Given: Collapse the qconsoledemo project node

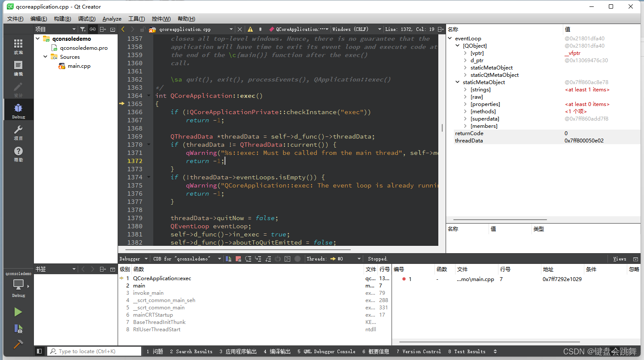Looking at the screenshot, I should coord(38,39).
